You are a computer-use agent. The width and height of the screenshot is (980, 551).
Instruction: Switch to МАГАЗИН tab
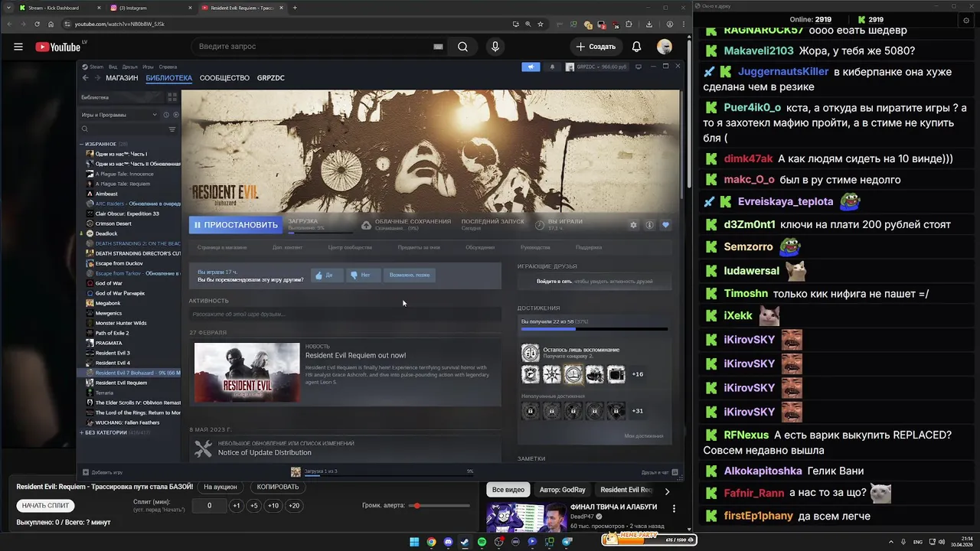point(122,78)
